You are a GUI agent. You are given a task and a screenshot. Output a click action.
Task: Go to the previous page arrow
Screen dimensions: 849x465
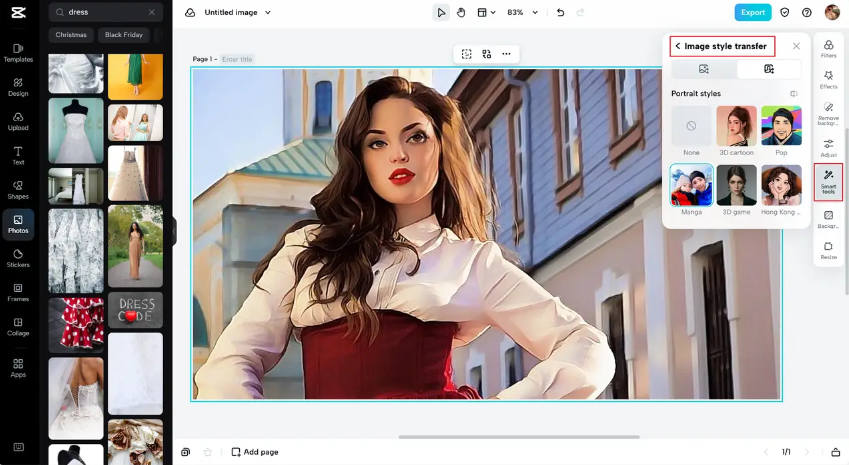pyautogui.click(x=766, y=452)
